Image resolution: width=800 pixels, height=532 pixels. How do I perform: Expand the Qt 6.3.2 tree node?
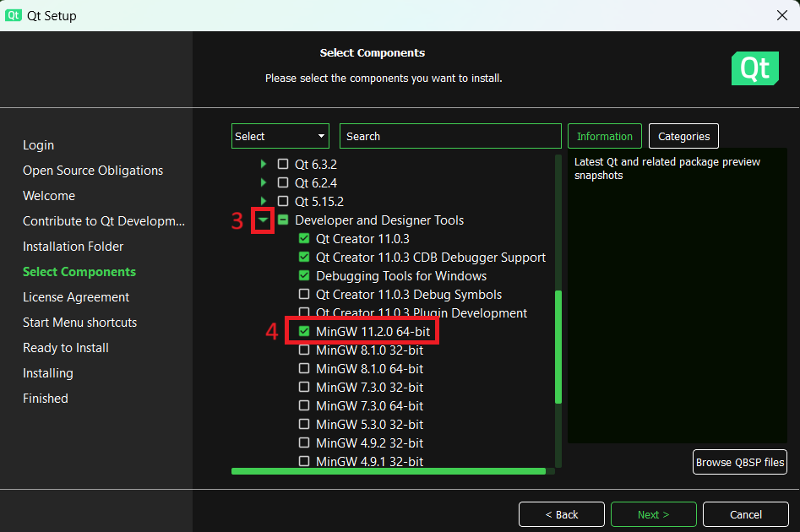click(264, 164)
